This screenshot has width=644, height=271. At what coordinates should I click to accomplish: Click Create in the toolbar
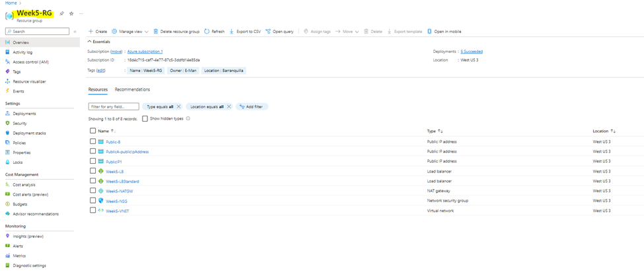coord(98,32)
